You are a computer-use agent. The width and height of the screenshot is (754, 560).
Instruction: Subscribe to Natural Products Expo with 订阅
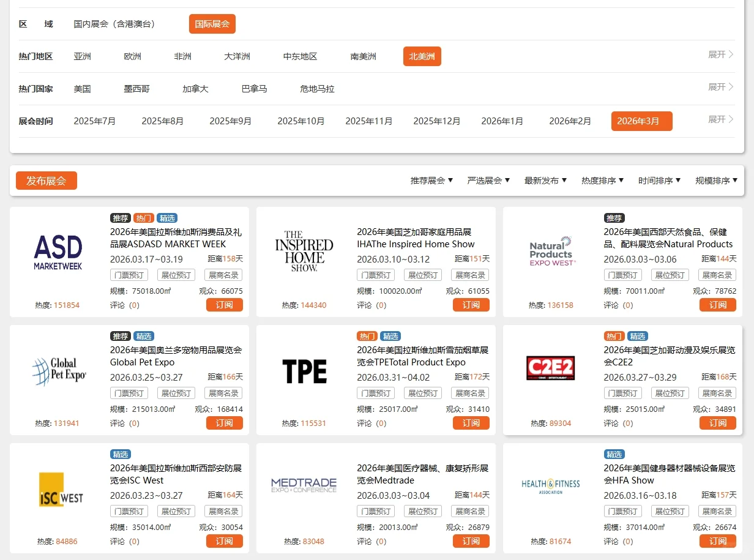(x=718, y=305)
